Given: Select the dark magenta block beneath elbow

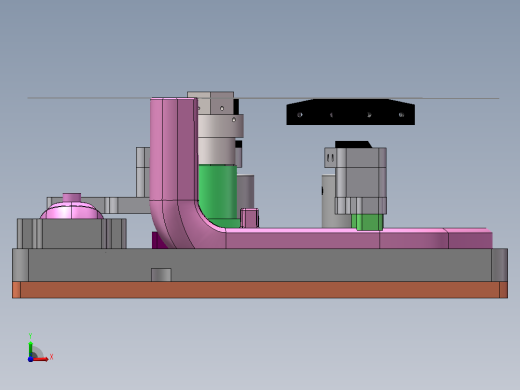Looking at the screenshot, I should 159,240.
